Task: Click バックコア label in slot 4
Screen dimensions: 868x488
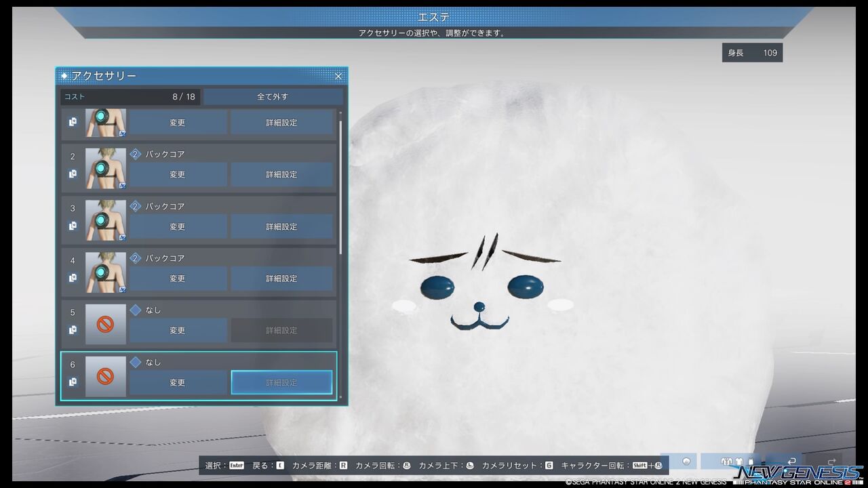Action: pyautogui.click(x=165, y=258)
